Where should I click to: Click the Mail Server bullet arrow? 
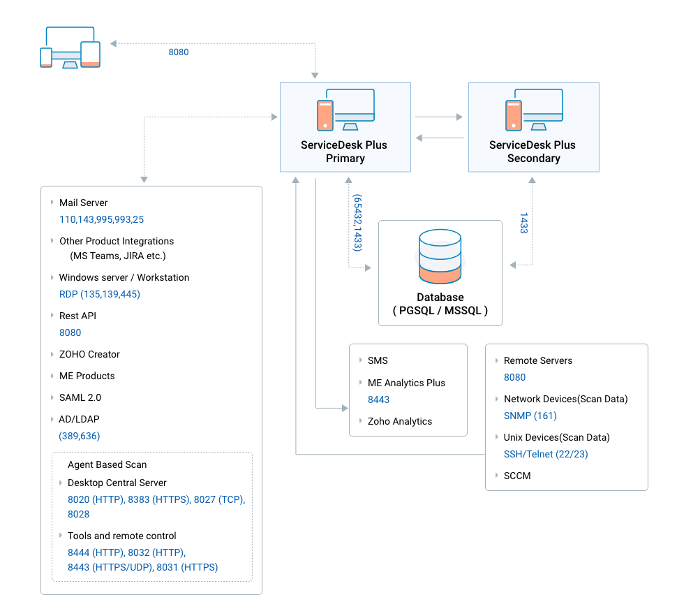52,203
